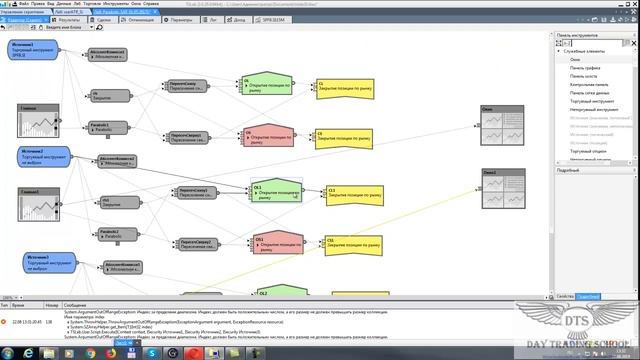This screenshot has height=360, width=640.
Task: Select the Главная1 chart panel block
Action: pyautogui.click(x=39, y=204)
